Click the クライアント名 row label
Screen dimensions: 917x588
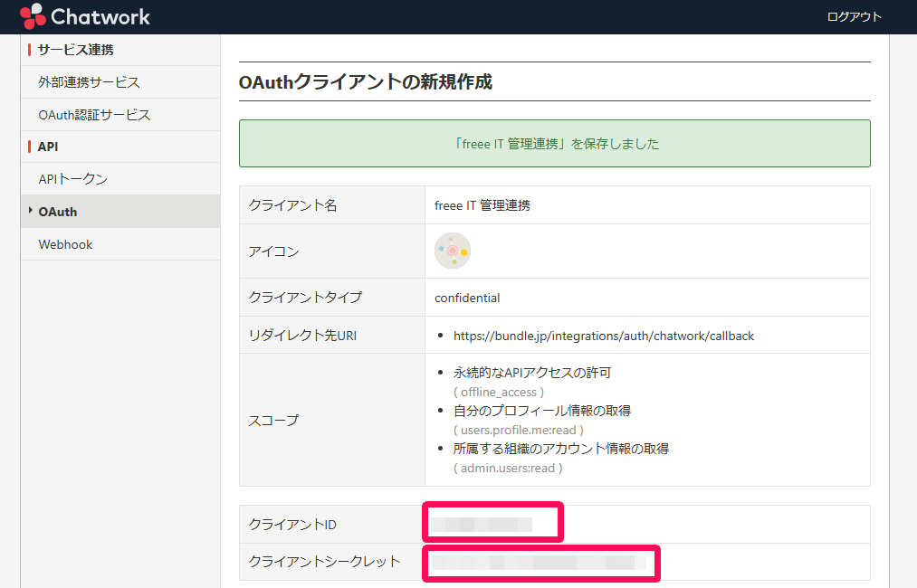click(x=292, y=205)
